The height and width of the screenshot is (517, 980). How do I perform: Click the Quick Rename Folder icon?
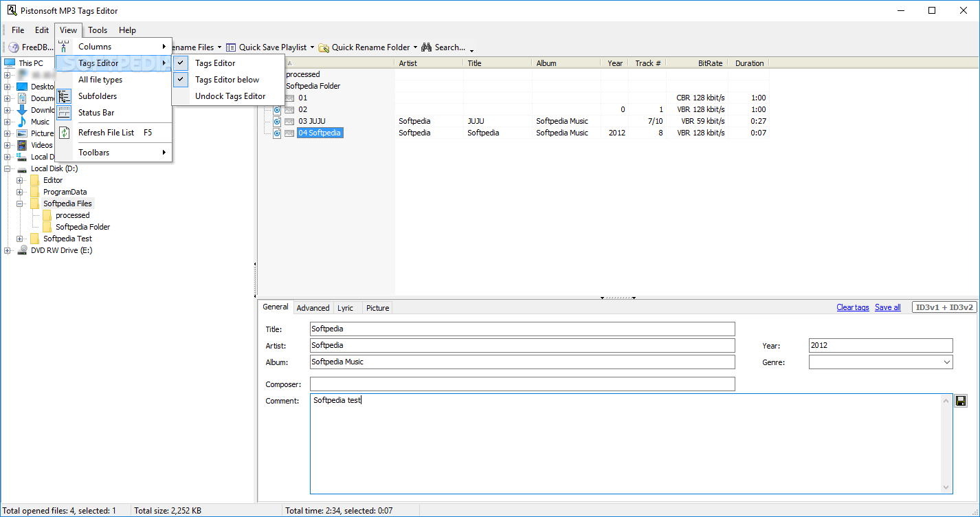324,47
